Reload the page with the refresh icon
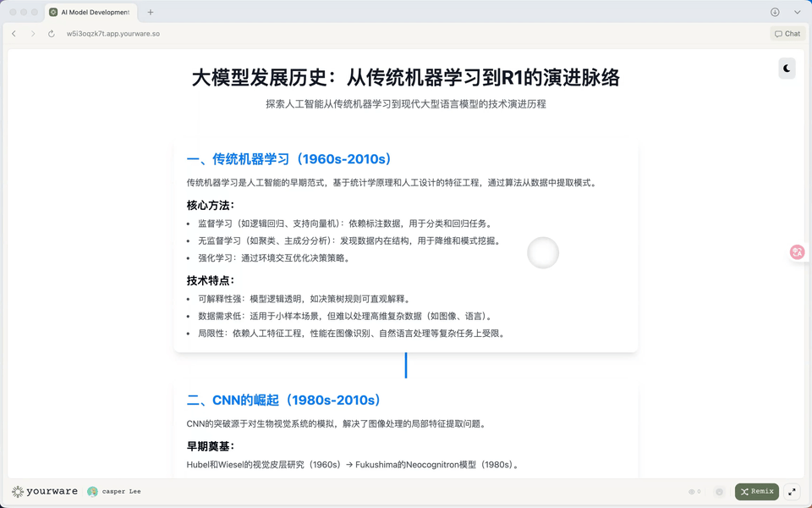This screenshot has height=508, width=812. coord(52,34)
